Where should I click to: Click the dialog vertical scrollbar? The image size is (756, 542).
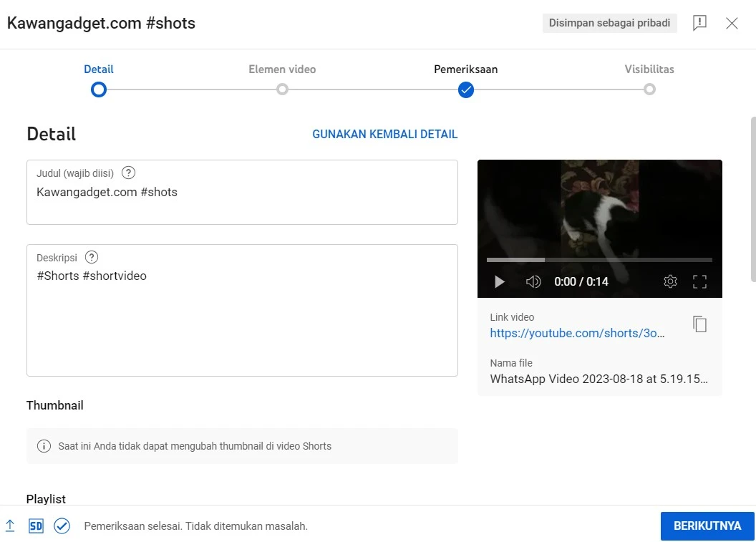[753, 198]
